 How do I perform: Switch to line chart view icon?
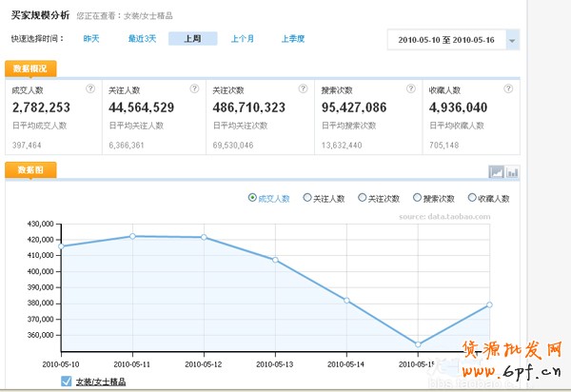tap(496, 172)
